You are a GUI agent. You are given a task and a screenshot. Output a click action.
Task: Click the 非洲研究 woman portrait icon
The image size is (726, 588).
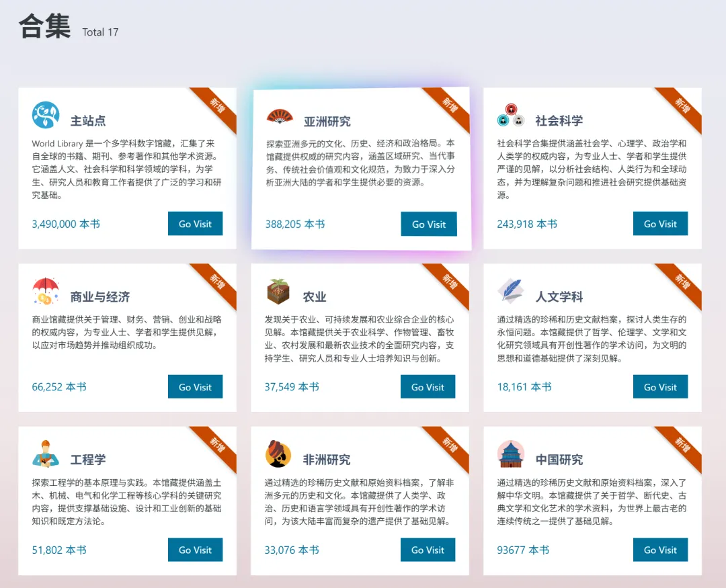(x=278, y=454)
